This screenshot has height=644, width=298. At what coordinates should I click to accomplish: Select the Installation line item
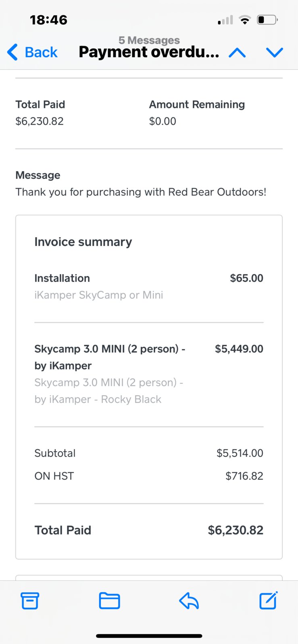click(149, 286)
